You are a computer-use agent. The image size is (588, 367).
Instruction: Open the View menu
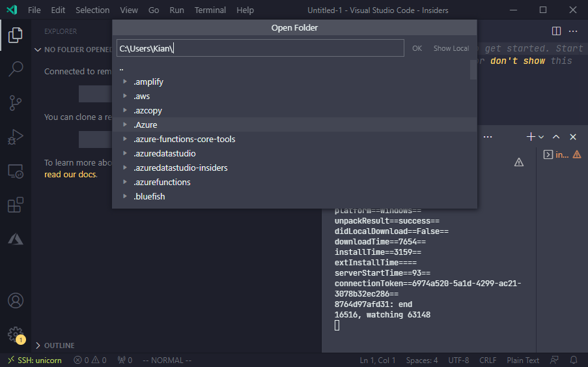pos(129,10)
